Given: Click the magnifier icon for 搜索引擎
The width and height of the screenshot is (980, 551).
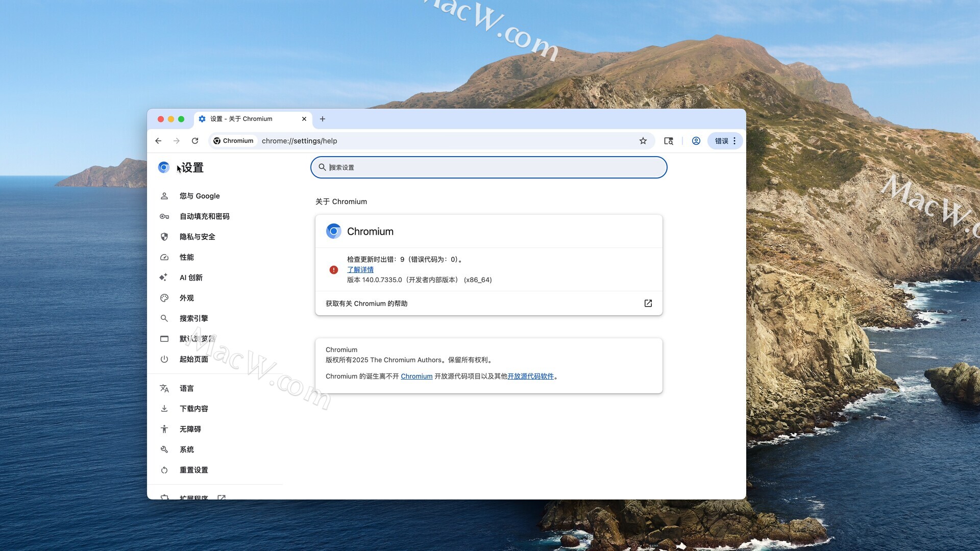Looking at the screenshot, I should [164, 318].
